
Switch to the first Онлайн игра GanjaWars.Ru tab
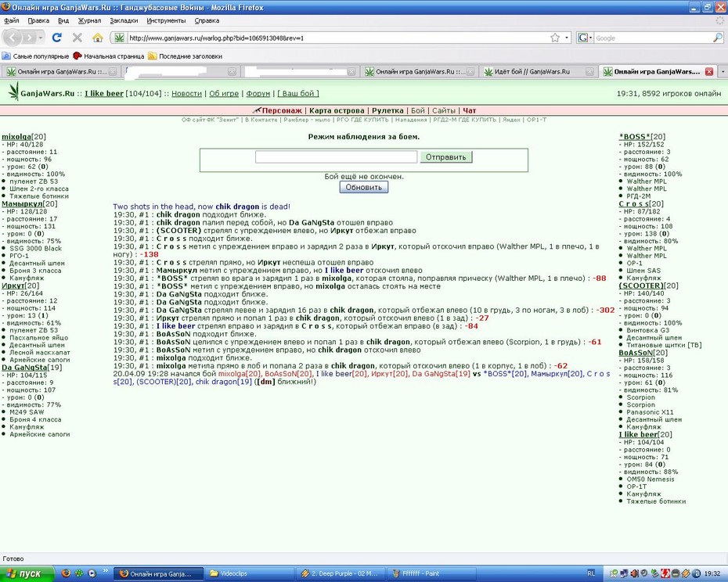(60, 71)
